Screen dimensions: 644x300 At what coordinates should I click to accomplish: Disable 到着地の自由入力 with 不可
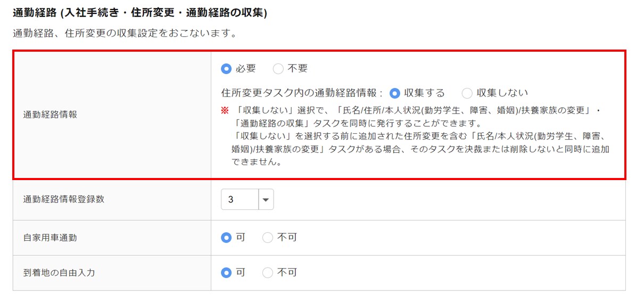pyautogui.click(x=268, y=273)
